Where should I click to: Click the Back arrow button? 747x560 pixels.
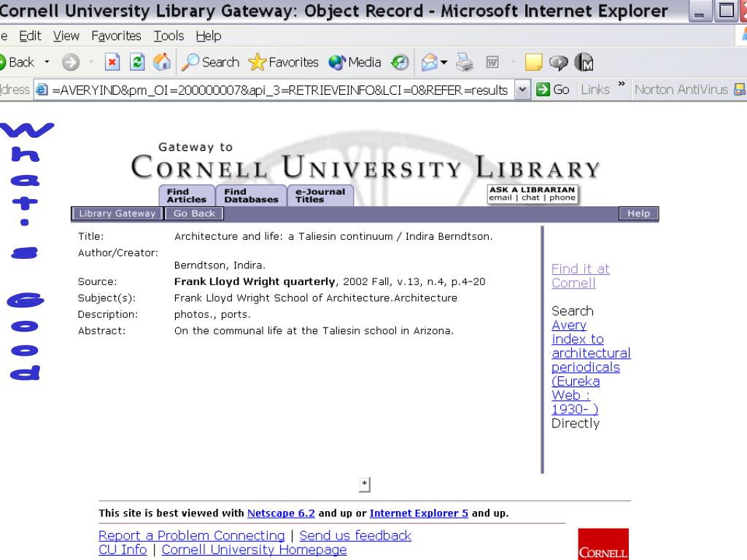(x=18, y=63)
